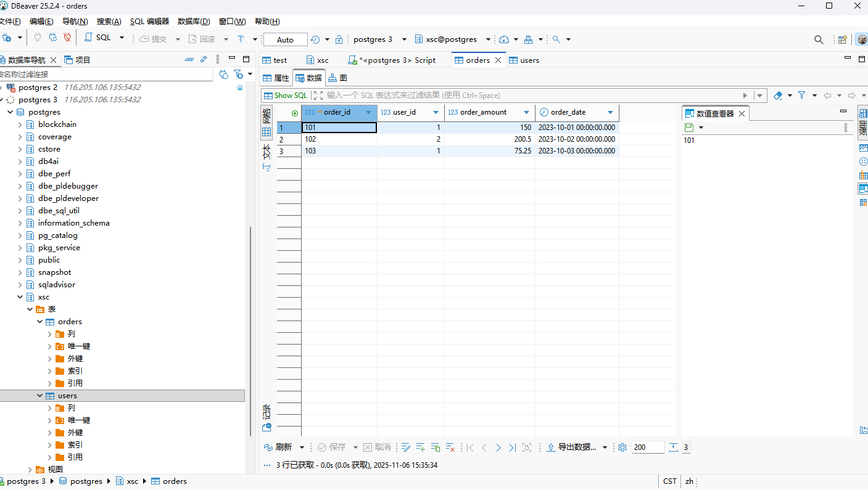Toggle the record panel at bottom left
868x490 pixels.
[x=267, y=417]
